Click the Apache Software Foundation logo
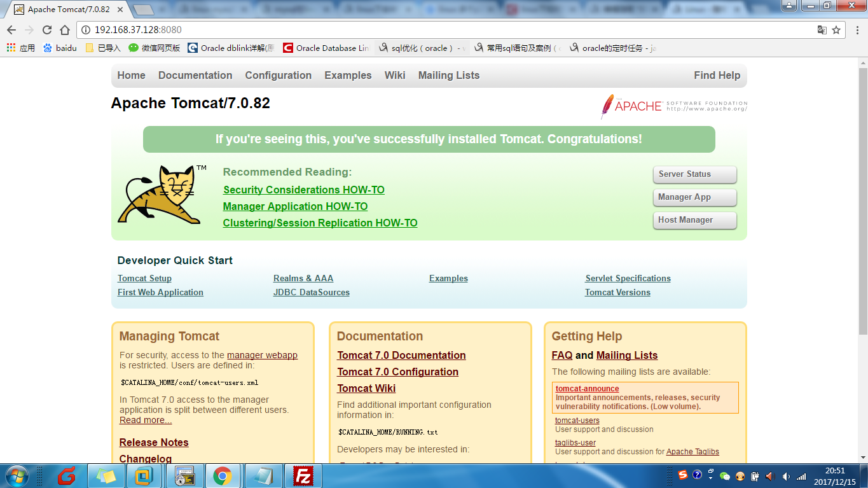The width and height of the screenshot is (868, 488). 673,106
